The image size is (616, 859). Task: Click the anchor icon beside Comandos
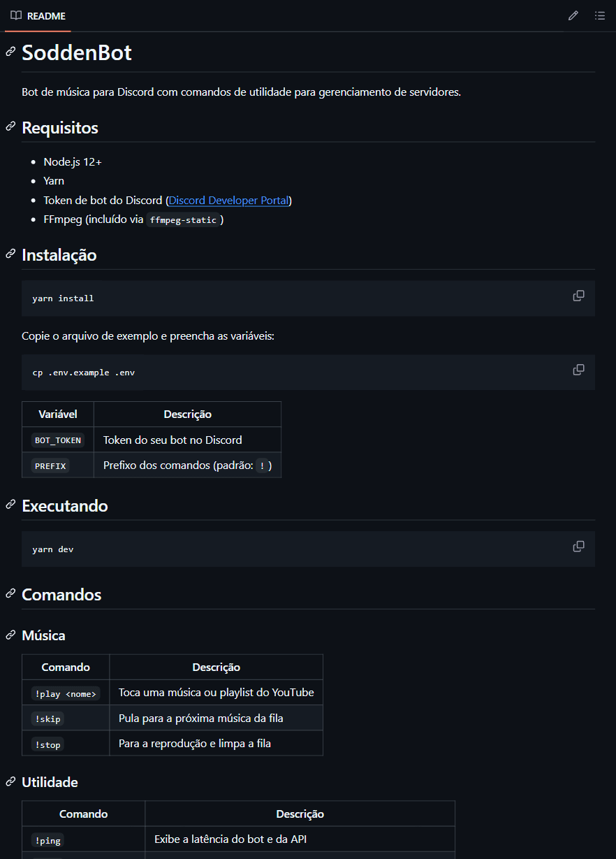tap(10, 593)
